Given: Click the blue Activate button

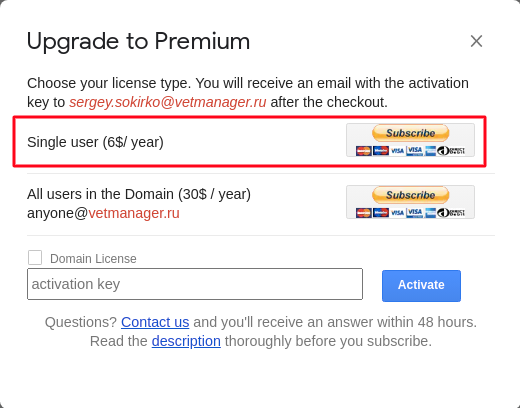Looking at the screenshot, I should coord(421,286).
